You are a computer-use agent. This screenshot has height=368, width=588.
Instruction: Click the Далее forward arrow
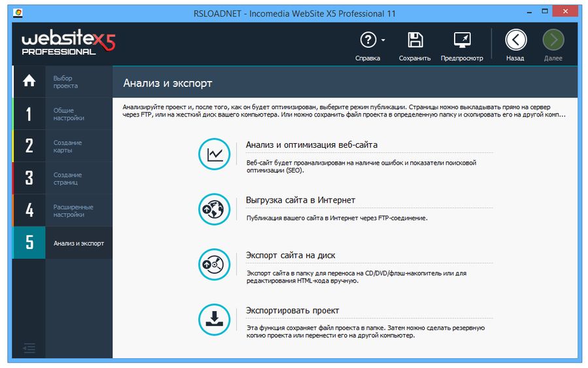553,40
